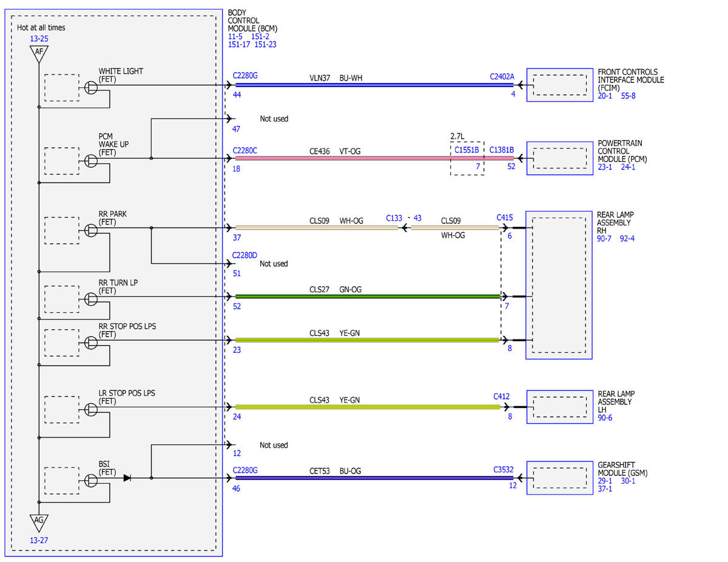Click BCM pin number 51 under C2280D
Screen dimensions: 728x562
237,273
